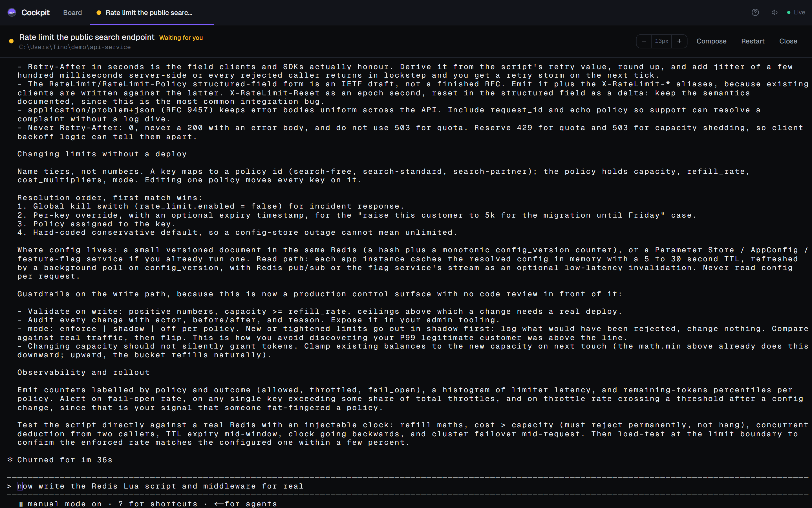Screen dimensions: 812x508
Task: Click the C:\Users\Tino\demo\api-service path
Action: click(75, 47)
